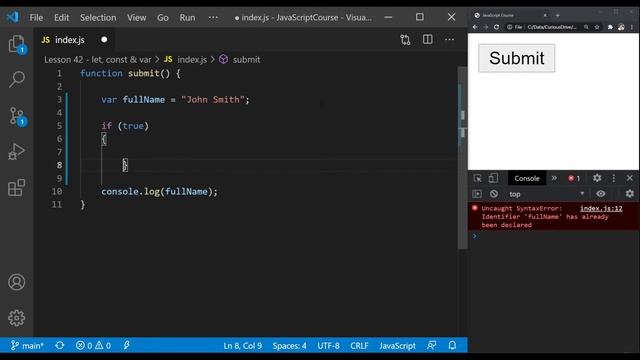Open the File menu

pos(36,18)
